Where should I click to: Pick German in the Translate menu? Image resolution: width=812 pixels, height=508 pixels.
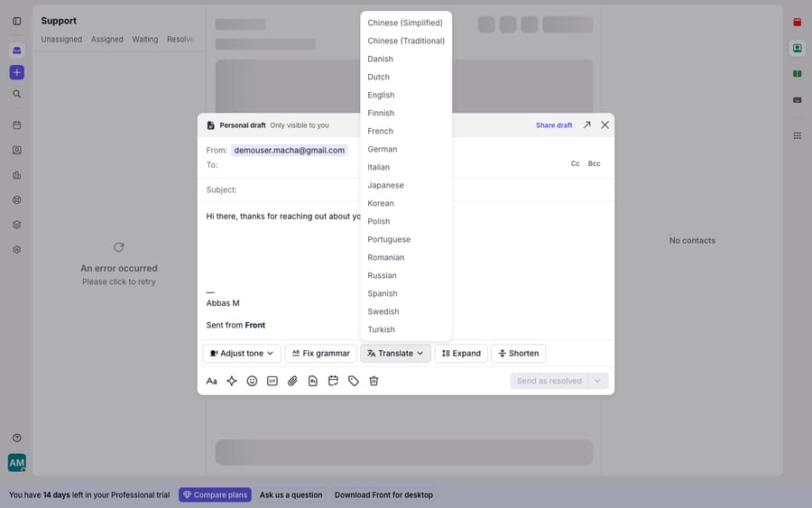pyautogui.click(x=406, y=149)
